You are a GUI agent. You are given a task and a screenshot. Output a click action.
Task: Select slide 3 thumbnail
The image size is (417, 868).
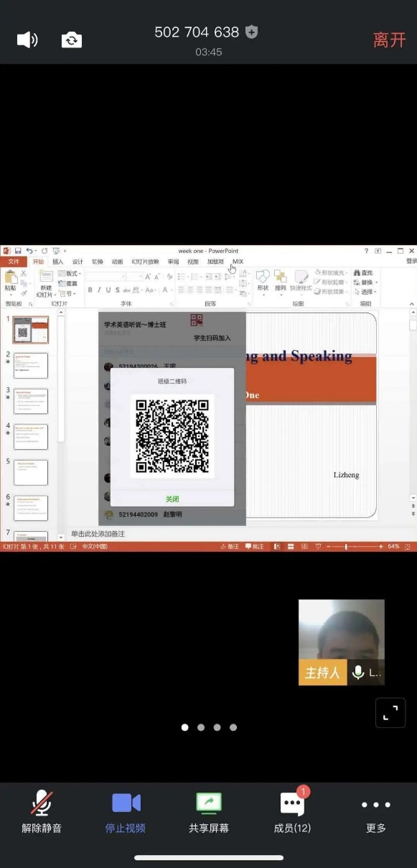31,401
